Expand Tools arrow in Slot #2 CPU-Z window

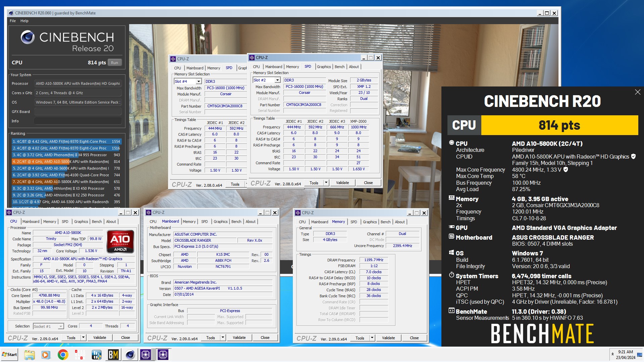[x=326, y=183]
